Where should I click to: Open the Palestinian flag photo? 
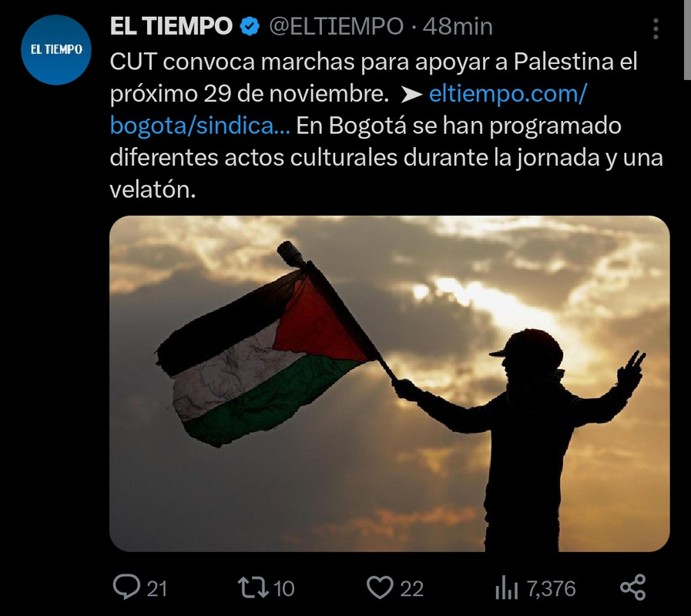(390, 383)
